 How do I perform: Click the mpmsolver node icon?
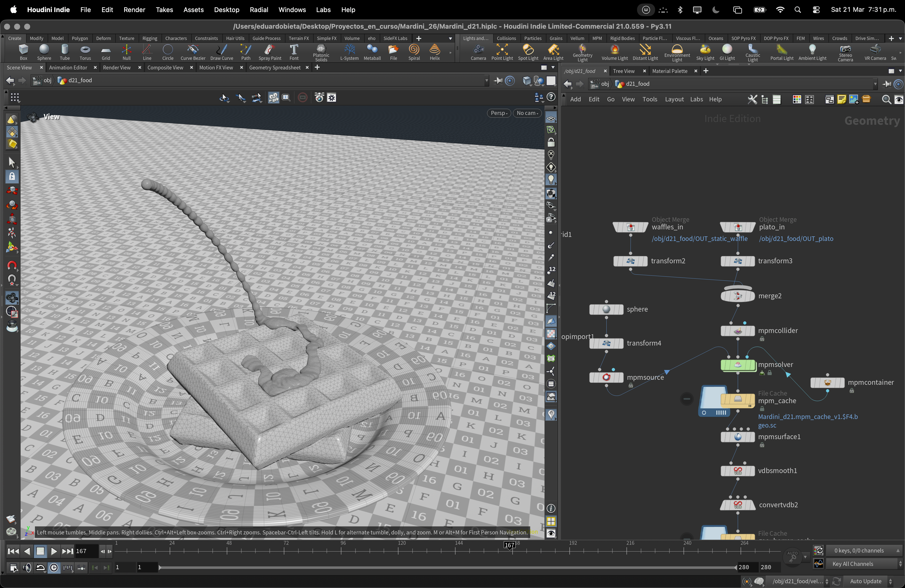click(738, 365)
